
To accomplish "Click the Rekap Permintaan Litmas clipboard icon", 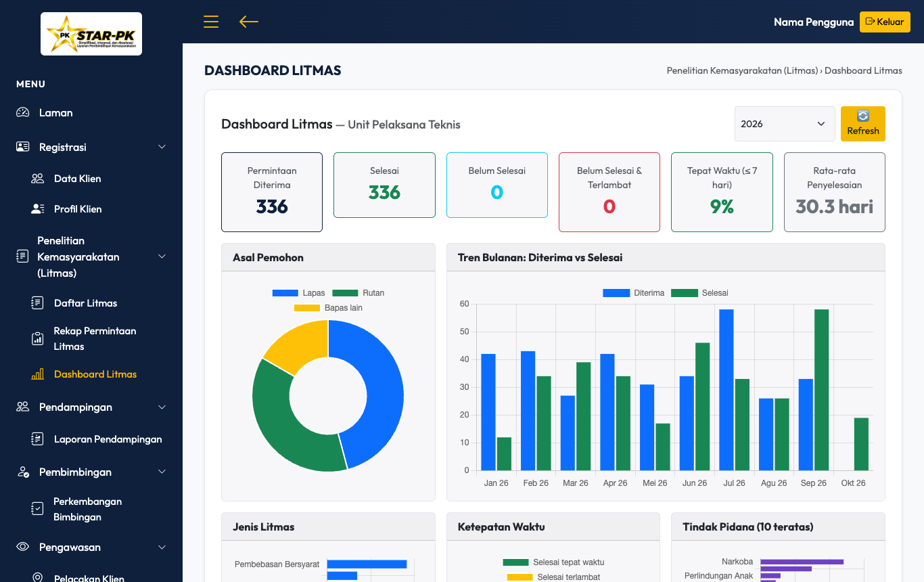I will click(x=38, y=338).
